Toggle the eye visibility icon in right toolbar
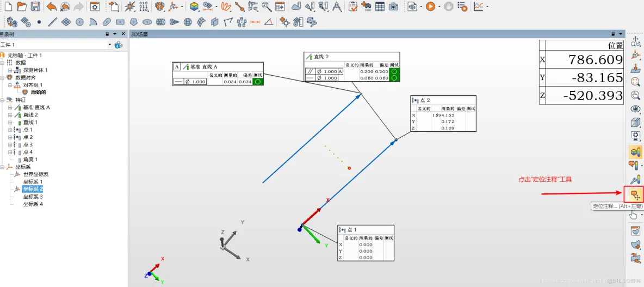This screenshot has height=287, width=644. tap(635, 109)
